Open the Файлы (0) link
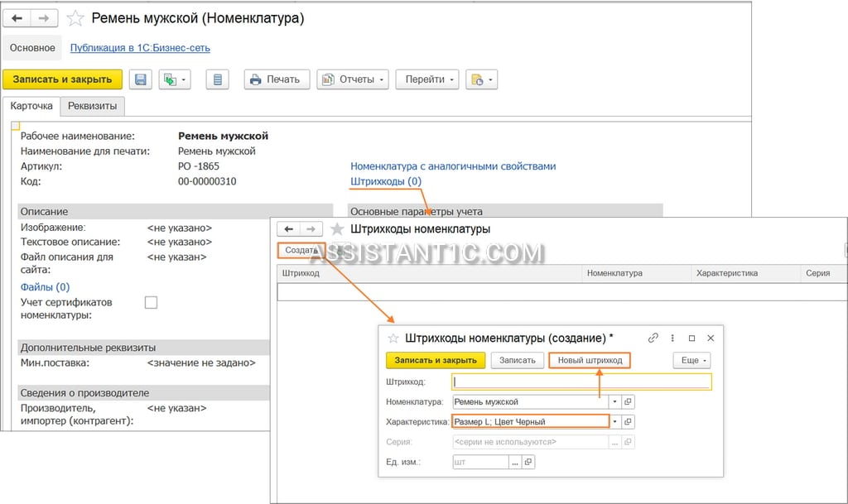Screen dimensions: 848x504 click(45, 287)
